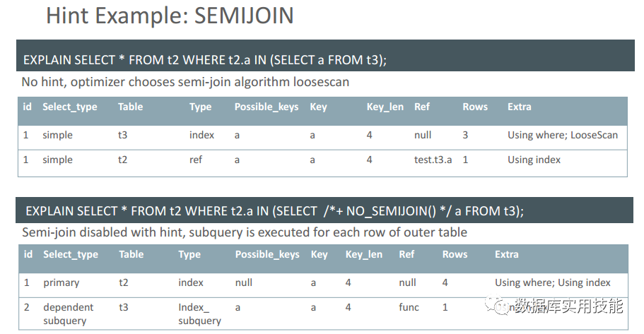This screenshot has width=644, height=334.
Task: Click the 'Using where; Using index' cell
Action: 552,282
